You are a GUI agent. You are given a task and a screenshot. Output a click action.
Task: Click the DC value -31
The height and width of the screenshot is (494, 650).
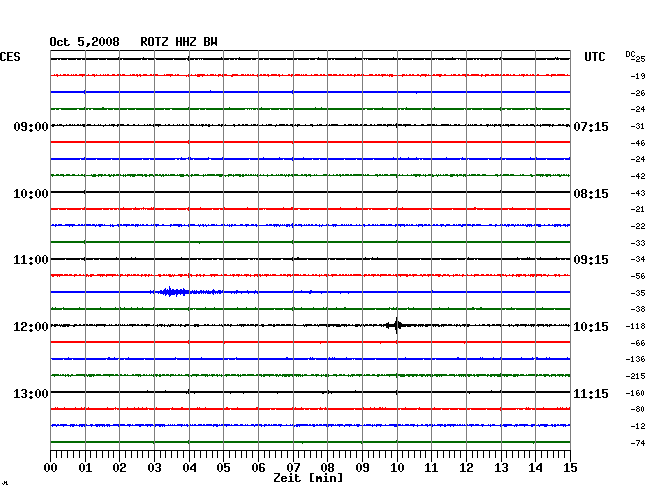(x=638, y=126)
